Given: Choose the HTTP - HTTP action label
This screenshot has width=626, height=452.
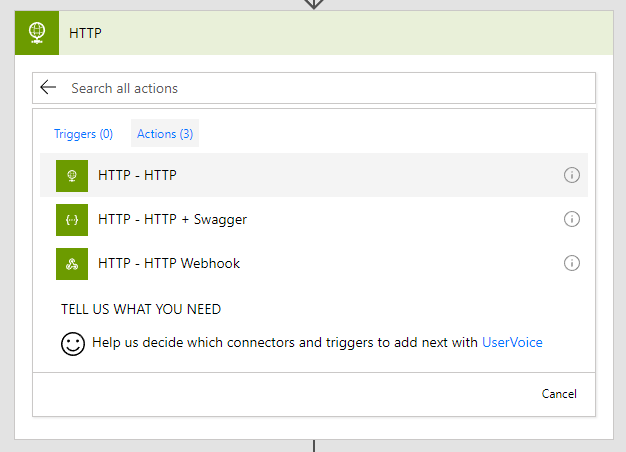Looking at the screenshot, I should (x=137, y=175).
